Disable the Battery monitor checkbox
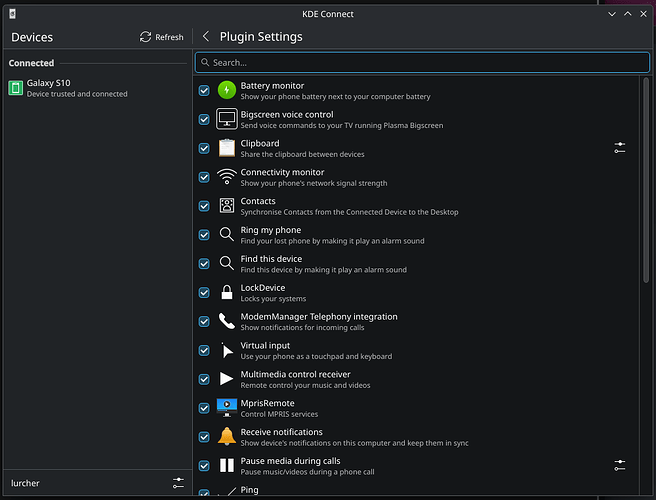 (x=205, y=90)
